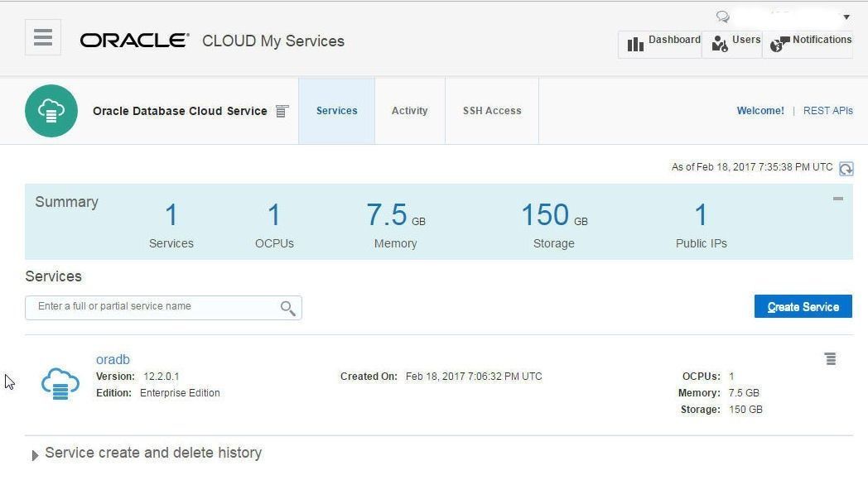The image size is (868, 480).
Task: Open the Dashboard button
Action: (660, 44)
